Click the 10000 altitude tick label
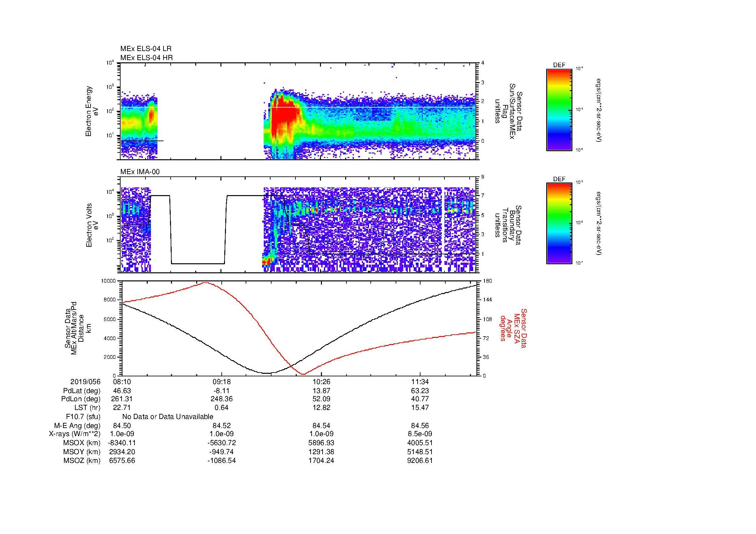The width and height of the screenshot is (756, 534). coord(109,281)
